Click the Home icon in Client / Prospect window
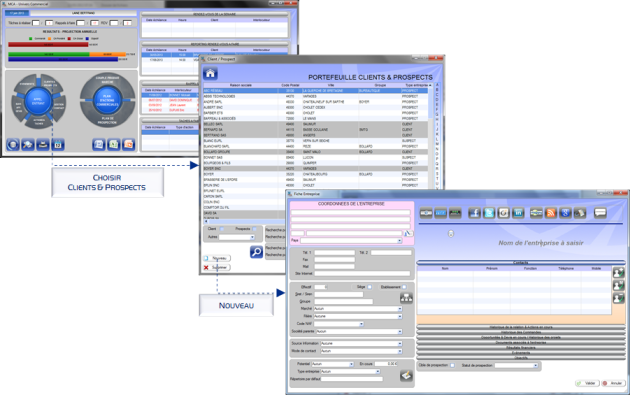The width and height of the screenshot is (630, 395). (x=211, y=74)
